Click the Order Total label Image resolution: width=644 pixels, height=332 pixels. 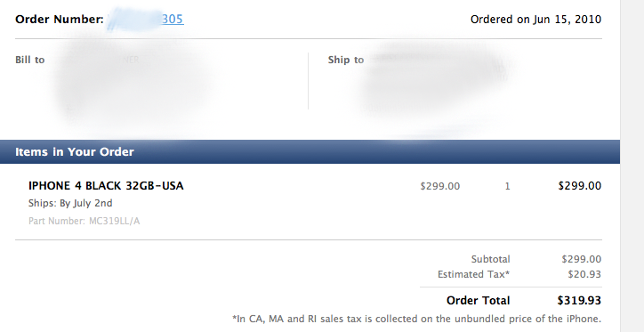pyautogui.click(x=478, y=300)
